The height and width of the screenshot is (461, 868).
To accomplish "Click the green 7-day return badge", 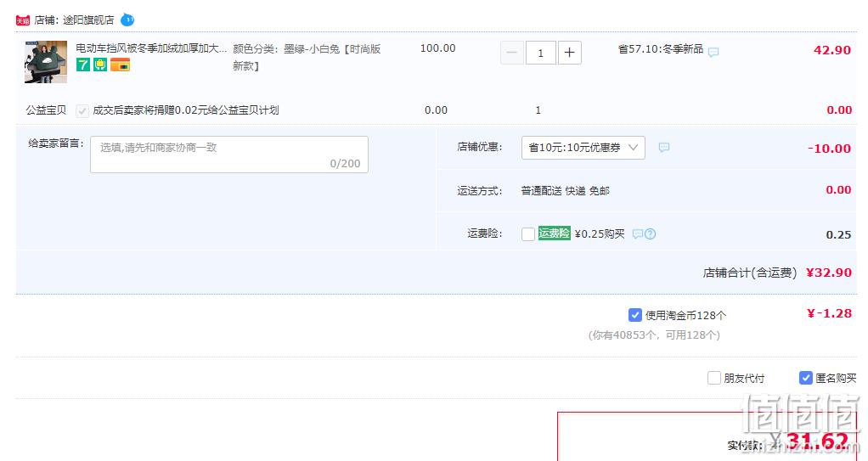I will (83, 65).
